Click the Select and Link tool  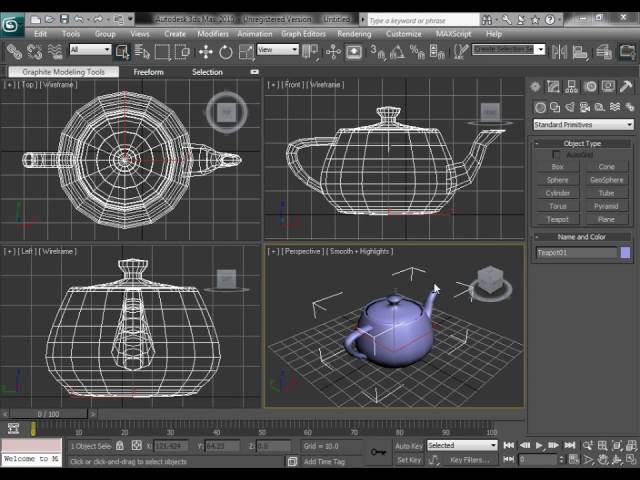[14, 52]
